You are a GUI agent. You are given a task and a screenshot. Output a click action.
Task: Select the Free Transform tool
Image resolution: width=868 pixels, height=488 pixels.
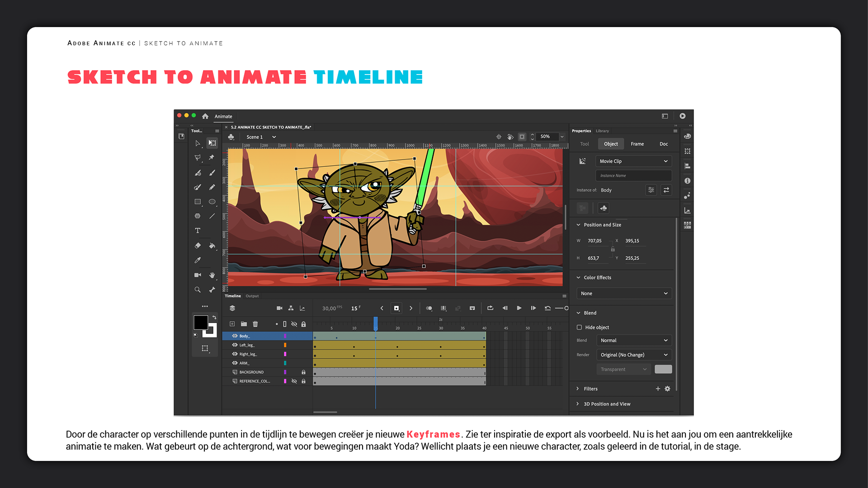(212, 143)
